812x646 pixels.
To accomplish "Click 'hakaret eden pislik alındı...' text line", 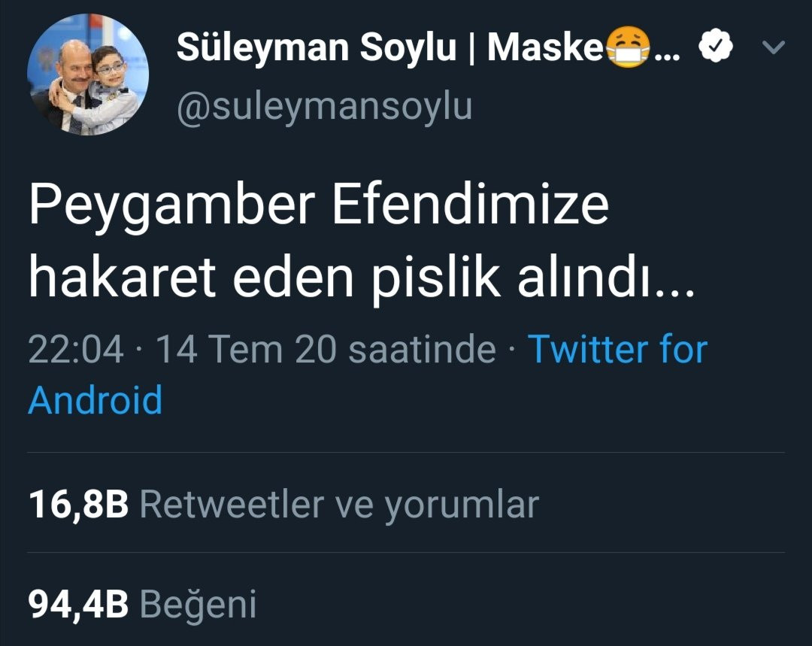I will (x=362, y=278).
